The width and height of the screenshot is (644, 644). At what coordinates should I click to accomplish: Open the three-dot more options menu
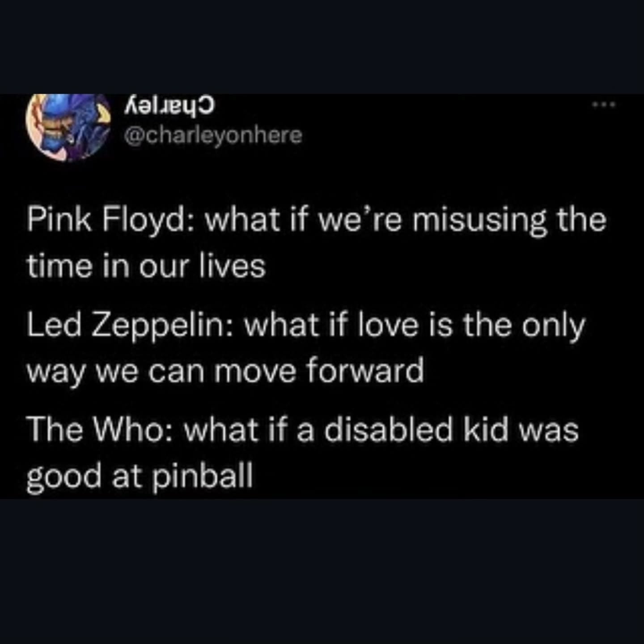pyautogui.click(x=604, y=106)
